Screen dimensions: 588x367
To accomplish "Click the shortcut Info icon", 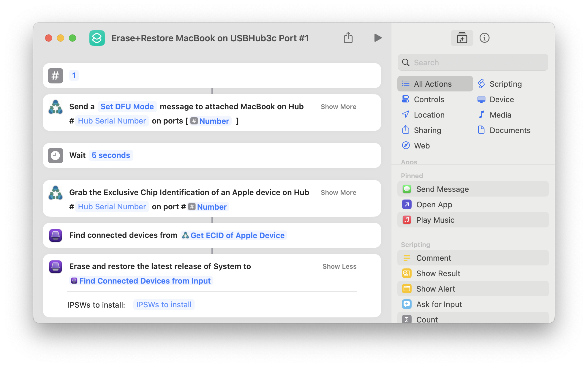I will pyautogui.click(x=484, y=38).
